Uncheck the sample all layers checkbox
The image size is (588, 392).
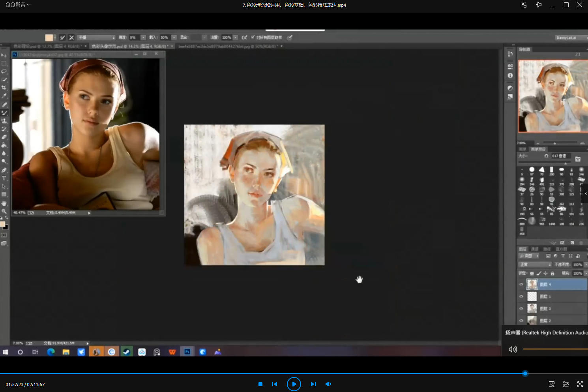[253, 38]
